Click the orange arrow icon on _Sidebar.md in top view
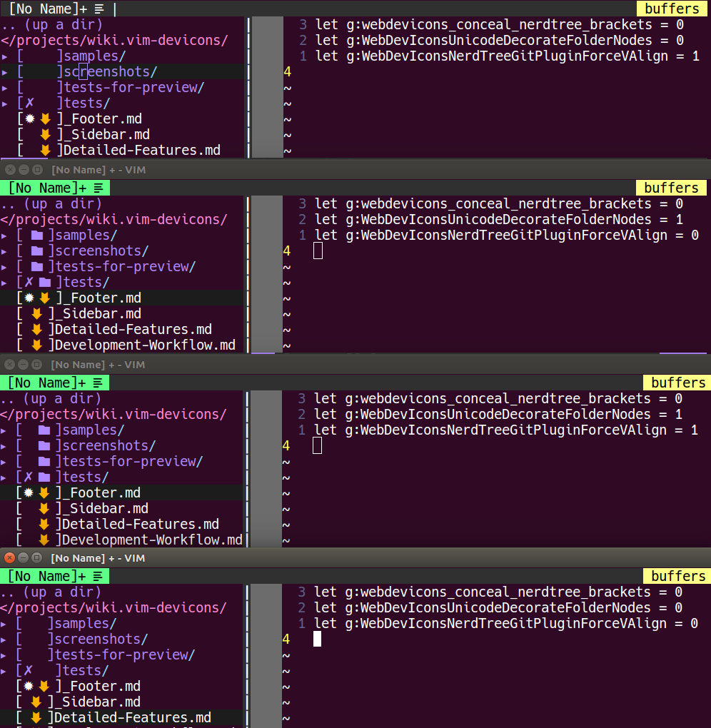The height and width of the screenshot is (728, 711). pos(45,135)
